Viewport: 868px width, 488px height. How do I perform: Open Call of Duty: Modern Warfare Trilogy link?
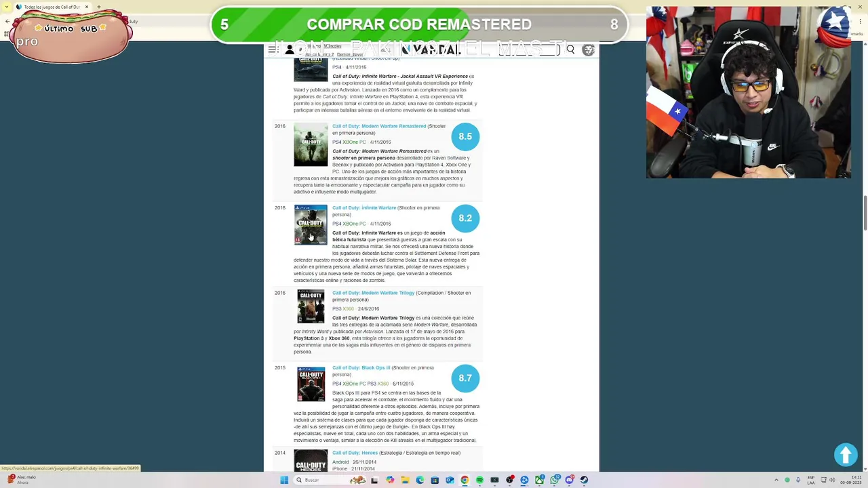click(373, 293)
